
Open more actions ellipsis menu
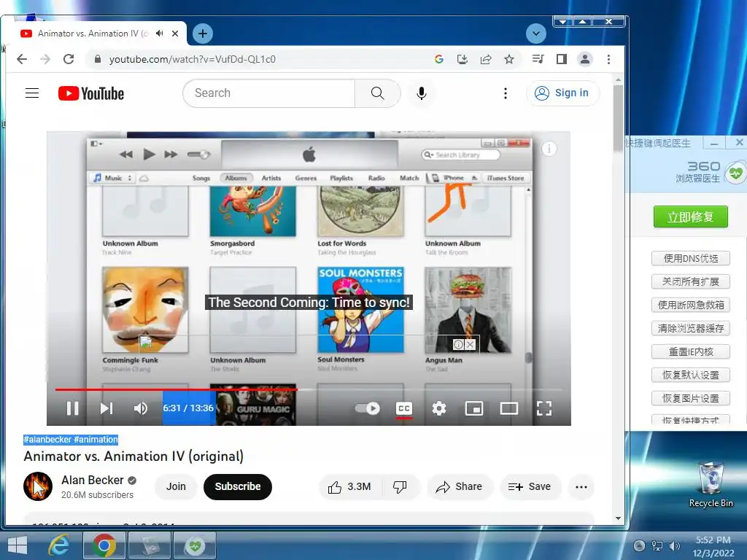point(581,486)
